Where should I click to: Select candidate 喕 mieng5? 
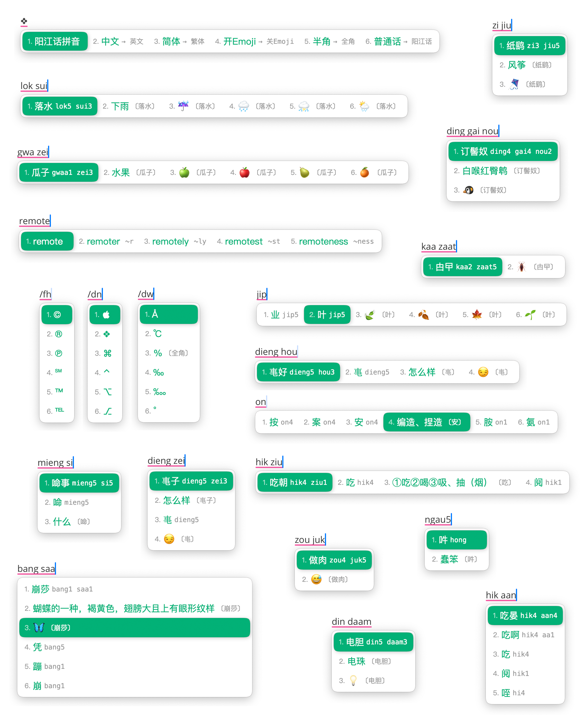point(67,502)
